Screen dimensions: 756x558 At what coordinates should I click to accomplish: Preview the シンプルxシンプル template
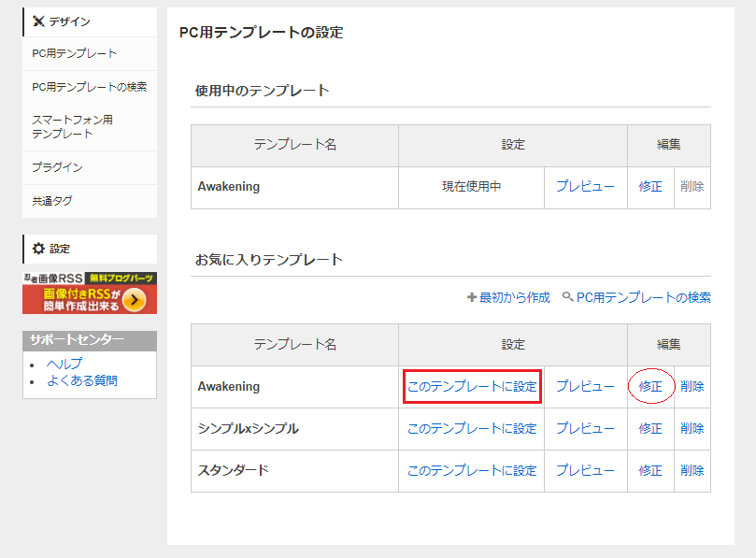click(x=585, y=429)
